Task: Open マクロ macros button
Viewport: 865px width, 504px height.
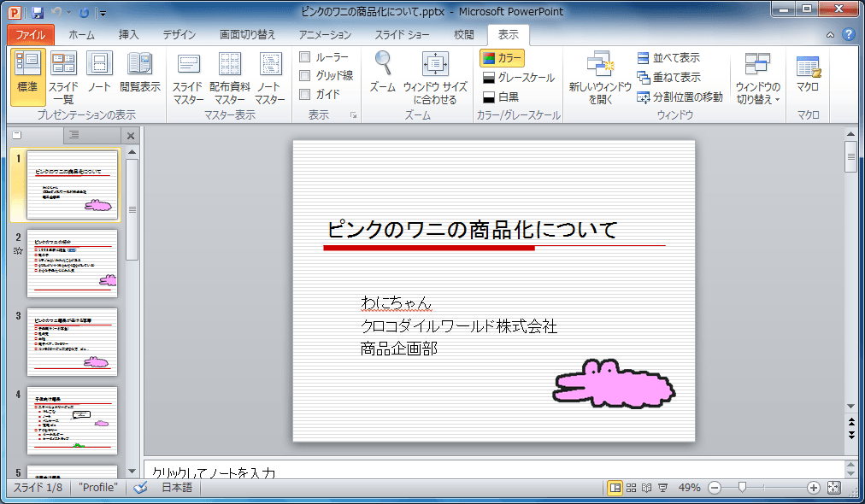Action: (809, 73)
